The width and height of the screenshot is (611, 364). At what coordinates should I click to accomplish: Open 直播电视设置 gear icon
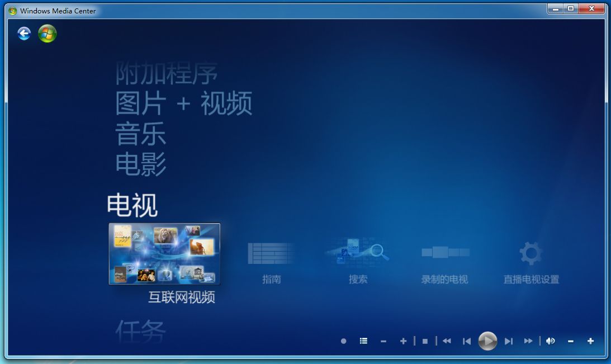coord(531,253)
